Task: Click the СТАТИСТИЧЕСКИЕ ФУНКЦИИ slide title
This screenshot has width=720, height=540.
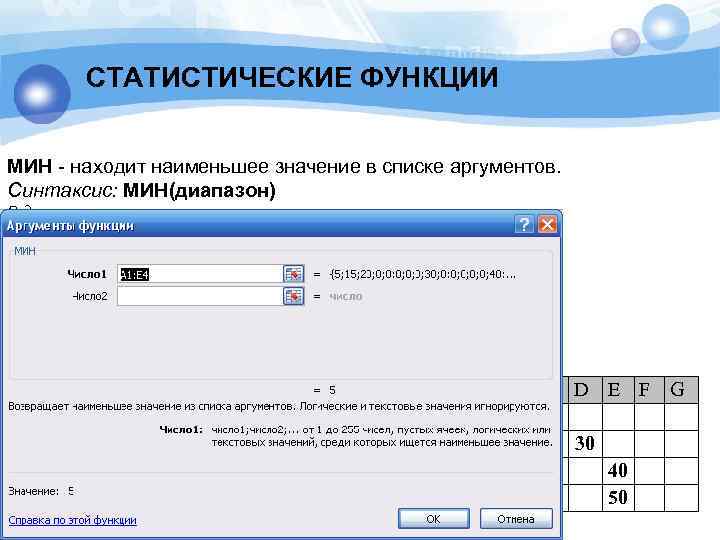Action: coord(292,77)
